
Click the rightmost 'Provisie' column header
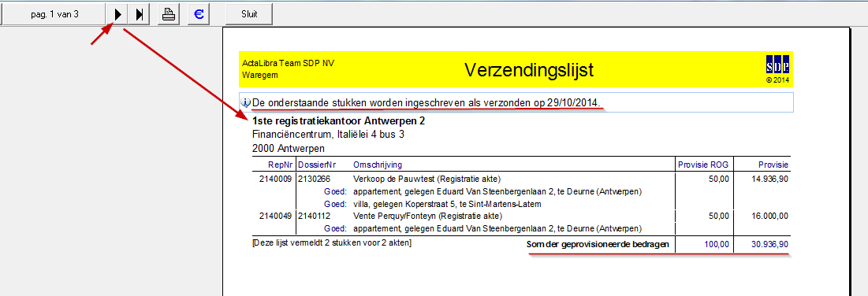tap(773, 165)
